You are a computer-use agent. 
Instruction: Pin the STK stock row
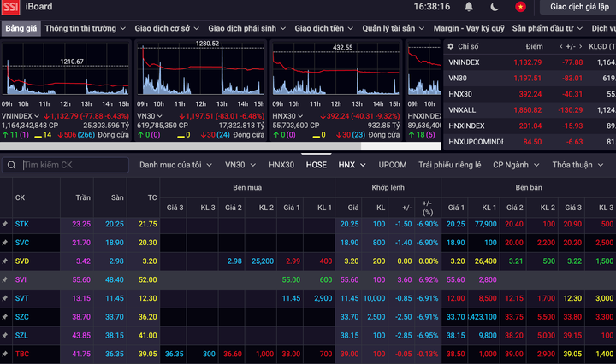point(5,224)
